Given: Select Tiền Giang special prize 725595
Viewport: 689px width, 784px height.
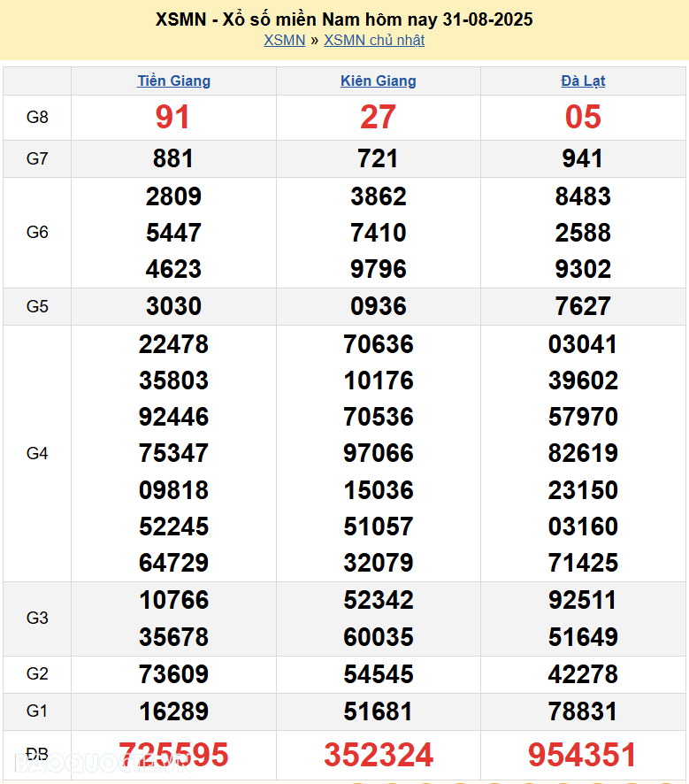Looking at the screenshot, I should pos(173,755).
